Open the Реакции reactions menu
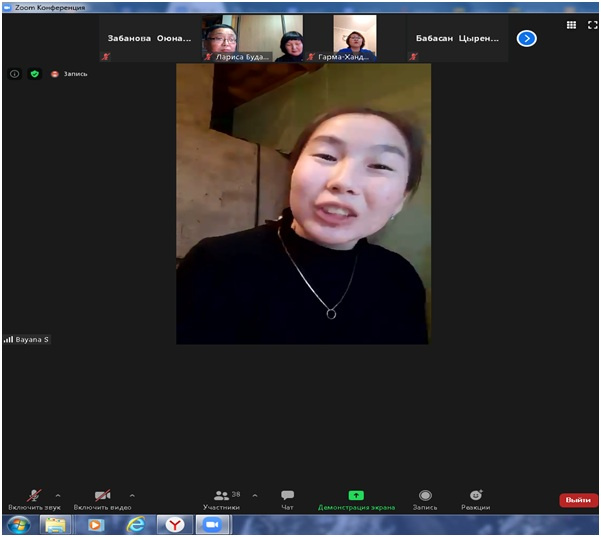 (476, 497)
